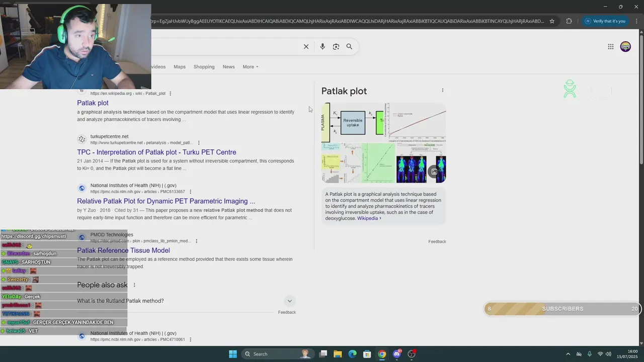Open TPC Interpretation of Patlak plot link
The height and width of the screenshot is (362, 644).
point(156,152)
